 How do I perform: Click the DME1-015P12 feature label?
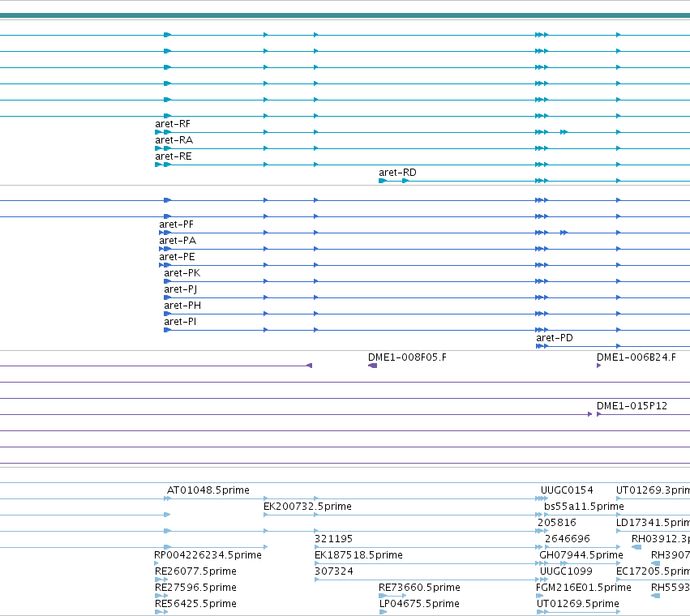pyautogui.click(x=632, y=407)
